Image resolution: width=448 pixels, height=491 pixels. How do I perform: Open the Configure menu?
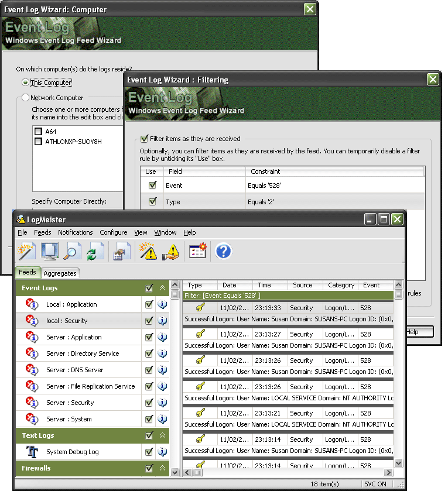pos(114,232)
